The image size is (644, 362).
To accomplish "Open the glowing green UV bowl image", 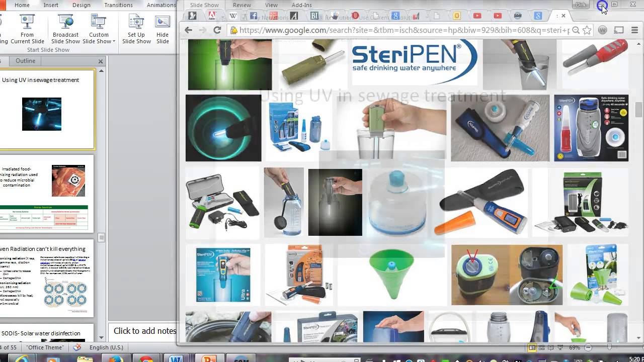I will (223, 128).
